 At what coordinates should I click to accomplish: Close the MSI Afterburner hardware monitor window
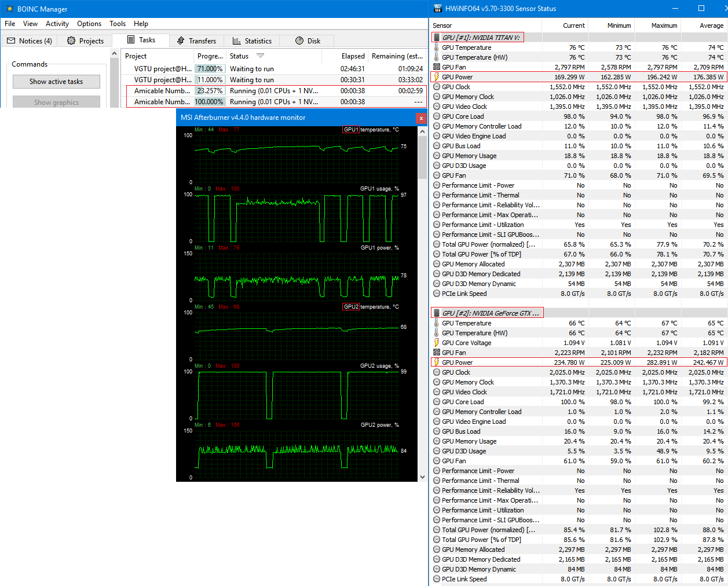pos(421,118)
